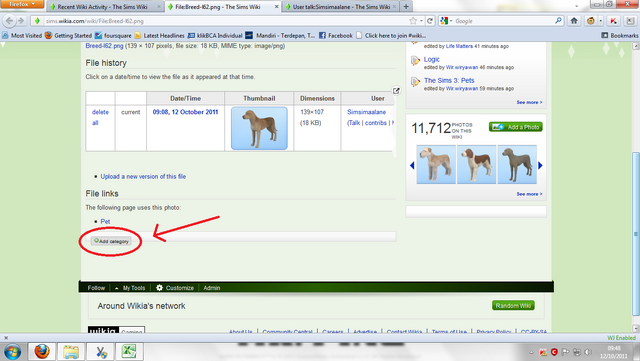Screen dimensions: 640x361
Task: Click the Add category button
Action: click(111, 241)
